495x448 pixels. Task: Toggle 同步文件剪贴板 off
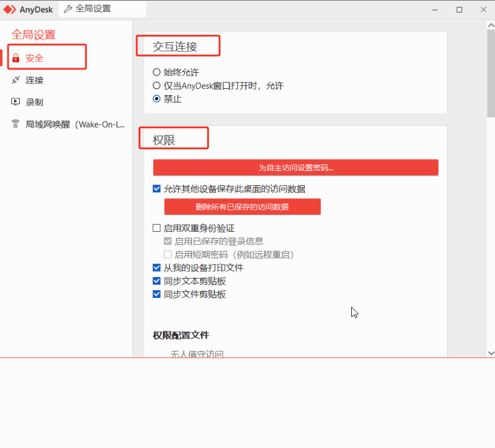(156, 294)
